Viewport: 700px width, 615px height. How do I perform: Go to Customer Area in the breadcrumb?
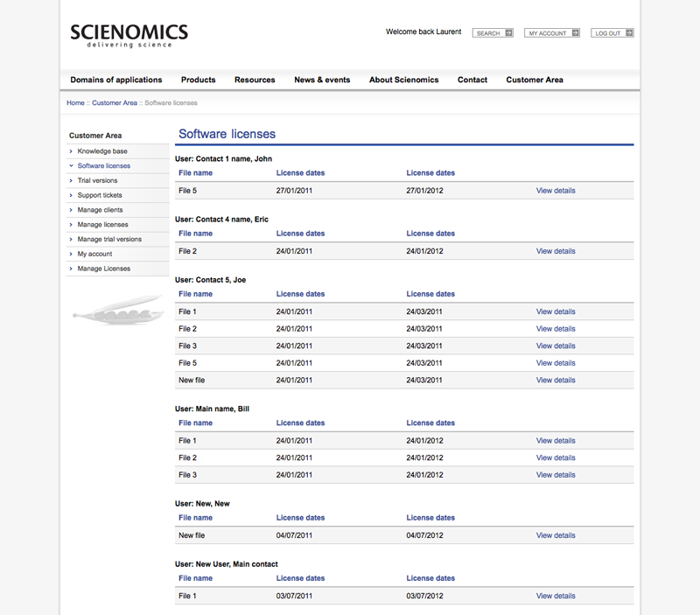(x=115, y=102)
